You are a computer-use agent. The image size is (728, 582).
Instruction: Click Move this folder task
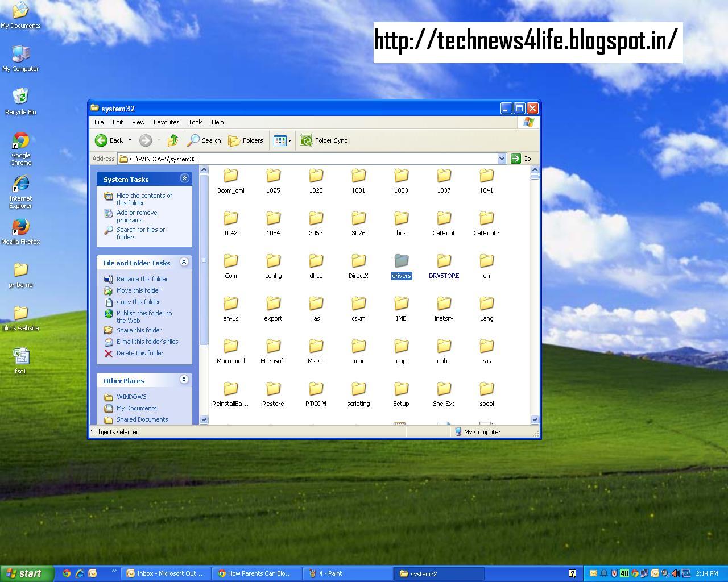pos(138,290)
